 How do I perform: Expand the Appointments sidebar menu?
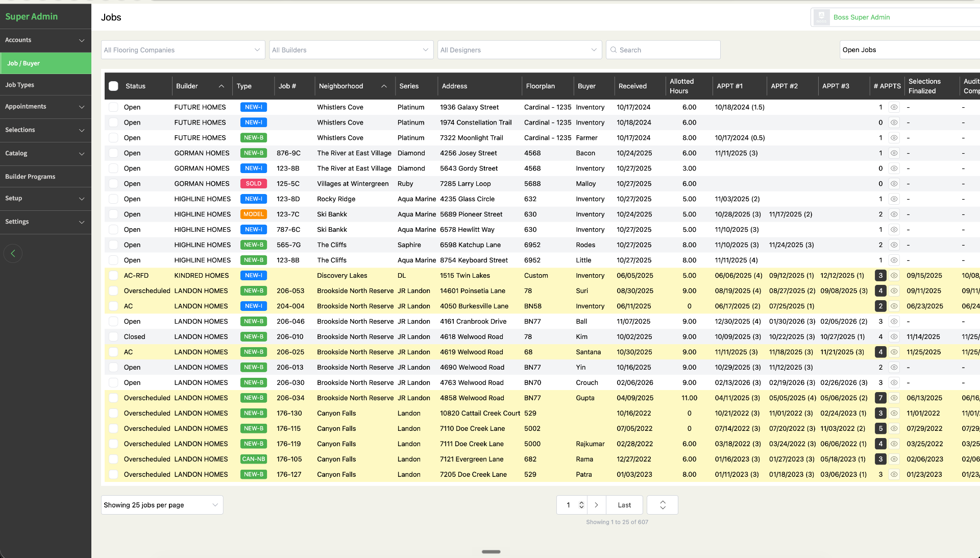pos(45,107)
